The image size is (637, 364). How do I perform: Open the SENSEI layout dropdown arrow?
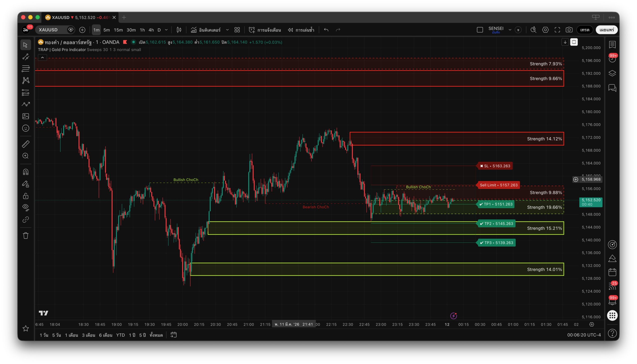click(x=510, y=30)
